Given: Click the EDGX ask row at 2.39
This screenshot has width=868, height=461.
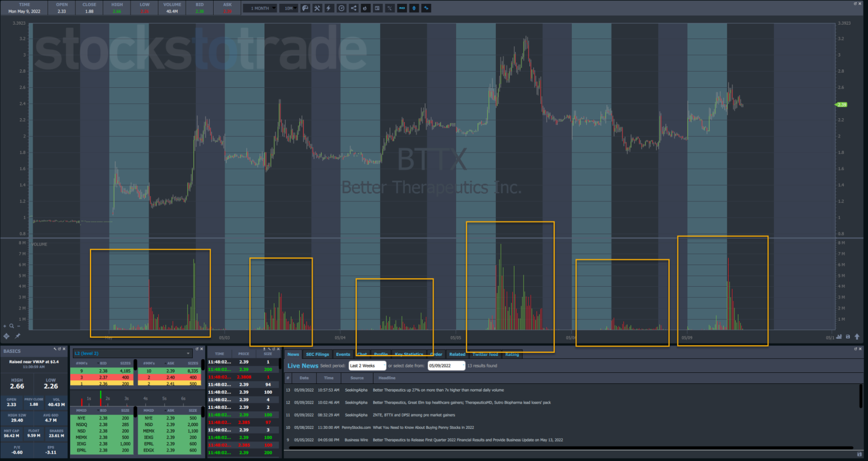Looking at the screenshot, I should 170,450.
